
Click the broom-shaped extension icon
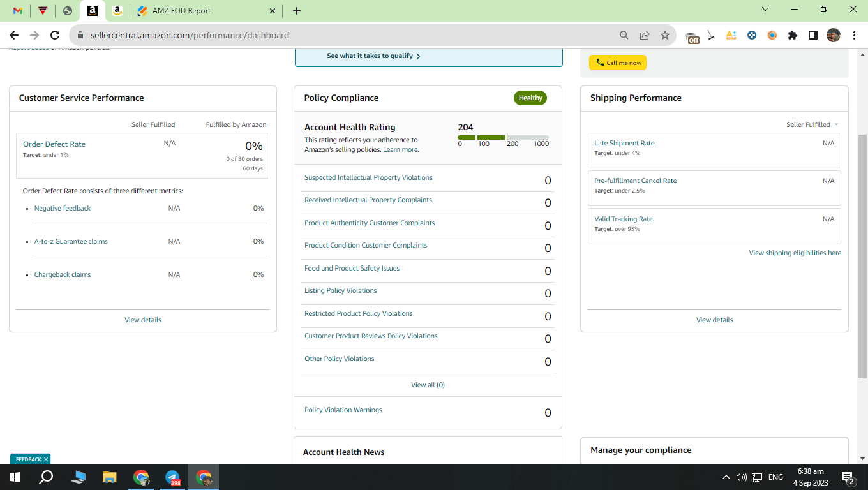[x=711, y=35]
